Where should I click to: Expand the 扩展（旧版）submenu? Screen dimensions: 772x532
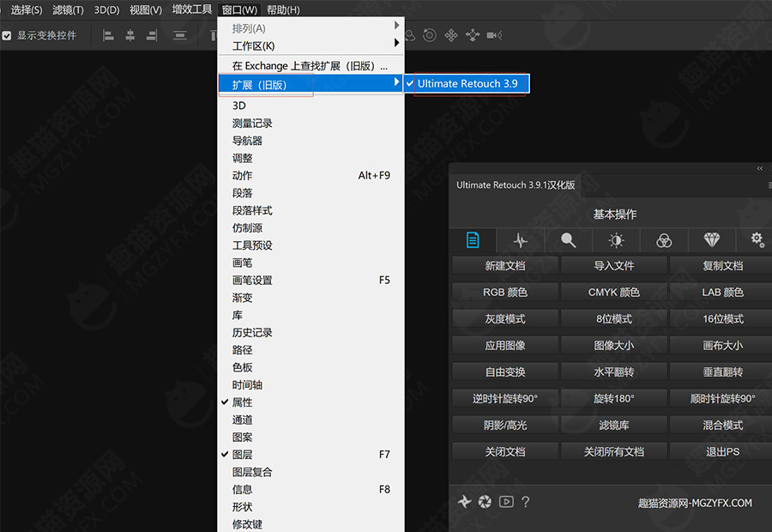click(311, 85)
